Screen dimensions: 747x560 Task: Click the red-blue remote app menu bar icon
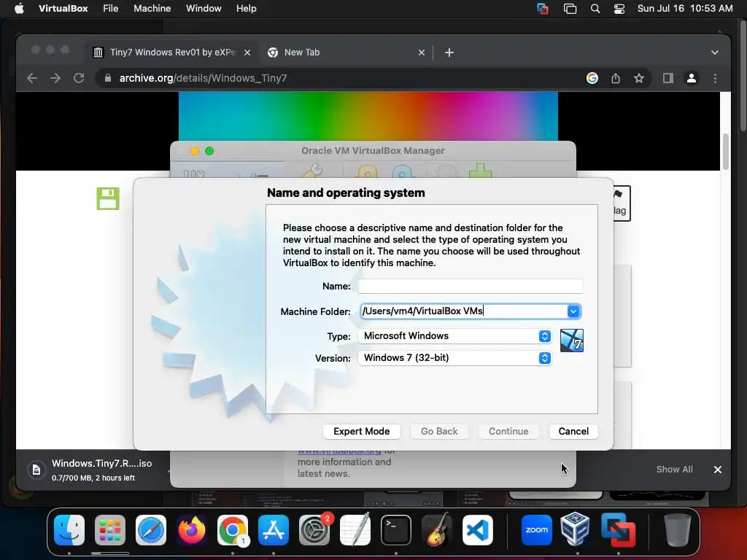(x=542, y=9)
